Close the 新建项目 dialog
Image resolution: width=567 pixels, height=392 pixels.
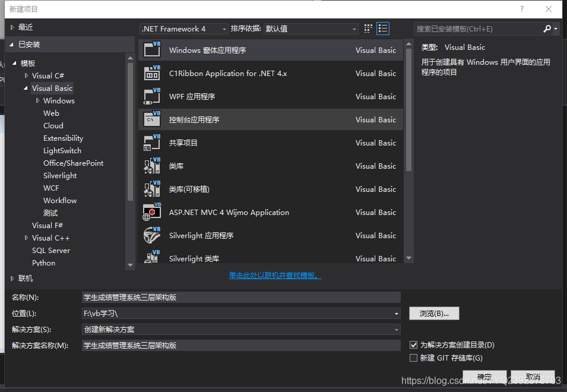point(549,9)
